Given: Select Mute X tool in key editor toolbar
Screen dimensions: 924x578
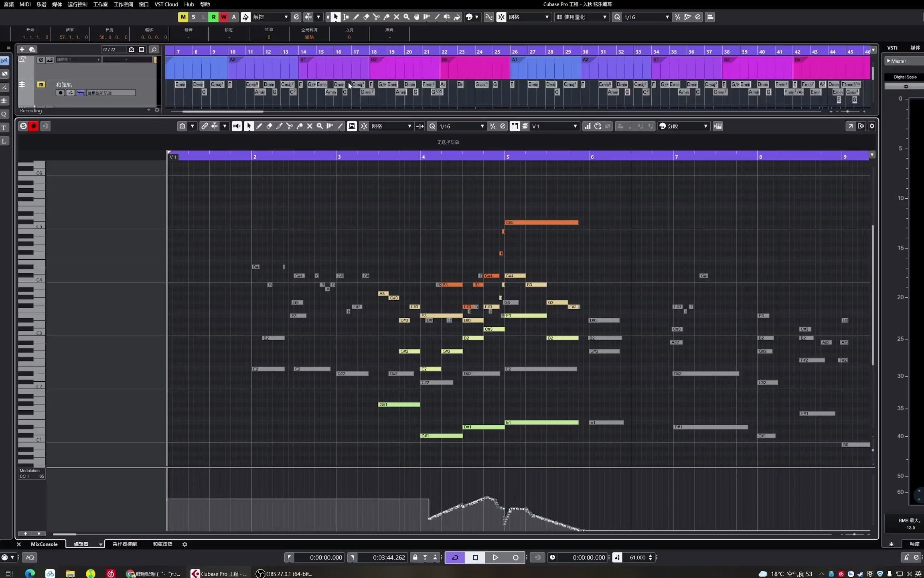Looking at the screenshot, I should pyautogui.click(x=310, y=126).
